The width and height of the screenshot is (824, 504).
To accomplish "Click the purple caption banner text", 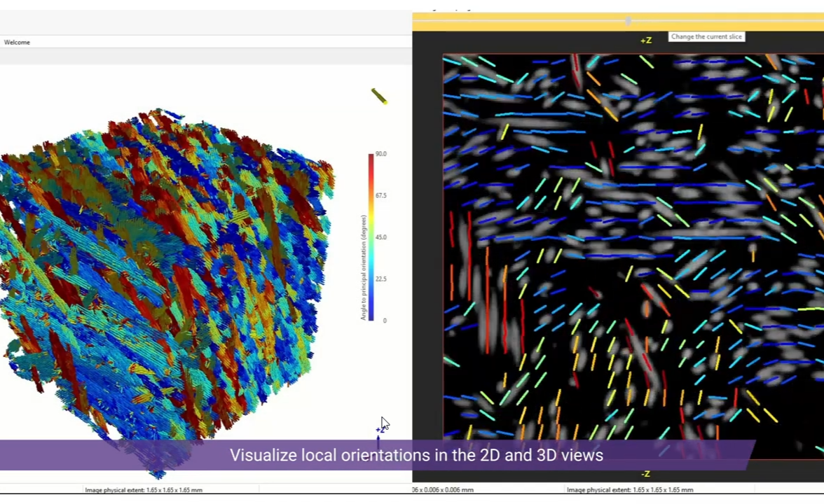I will coord(416,455).
